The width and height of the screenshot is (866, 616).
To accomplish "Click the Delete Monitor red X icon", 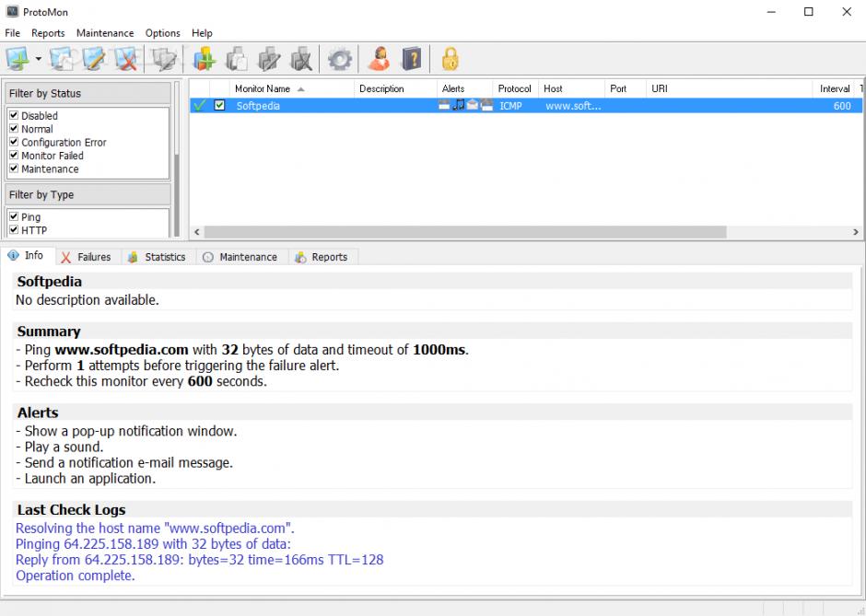I will tap(126, 59).
